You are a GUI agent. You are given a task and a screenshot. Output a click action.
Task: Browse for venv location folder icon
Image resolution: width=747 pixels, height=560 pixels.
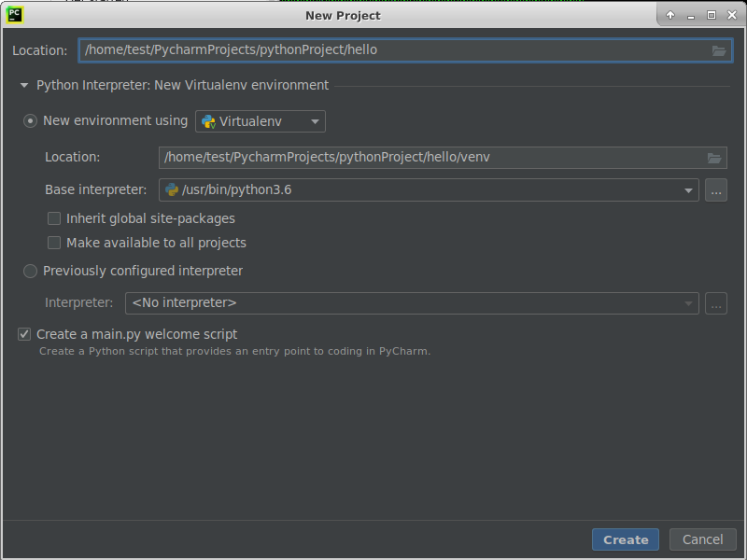[x=713, y=158]
